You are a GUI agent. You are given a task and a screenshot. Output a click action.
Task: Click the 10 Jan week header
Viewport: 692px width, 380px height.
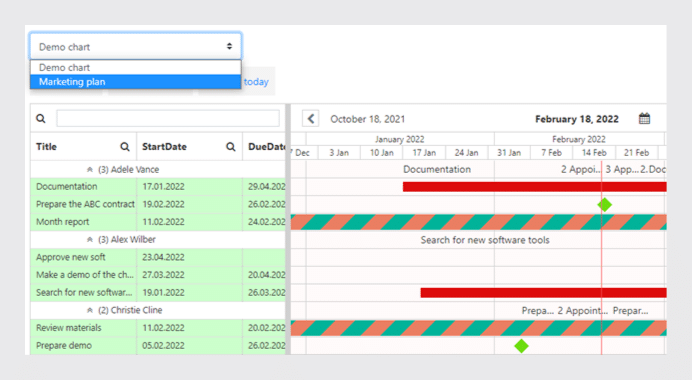381,153
